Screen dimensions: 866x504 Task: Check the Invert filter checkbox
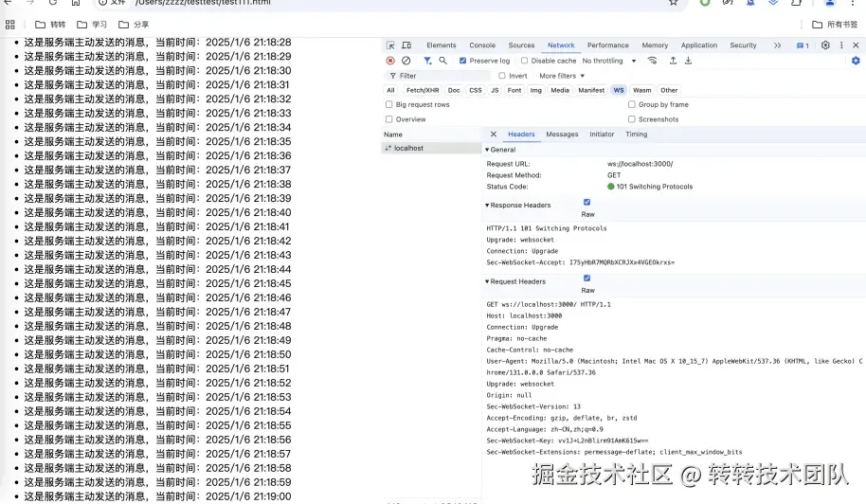501,76
